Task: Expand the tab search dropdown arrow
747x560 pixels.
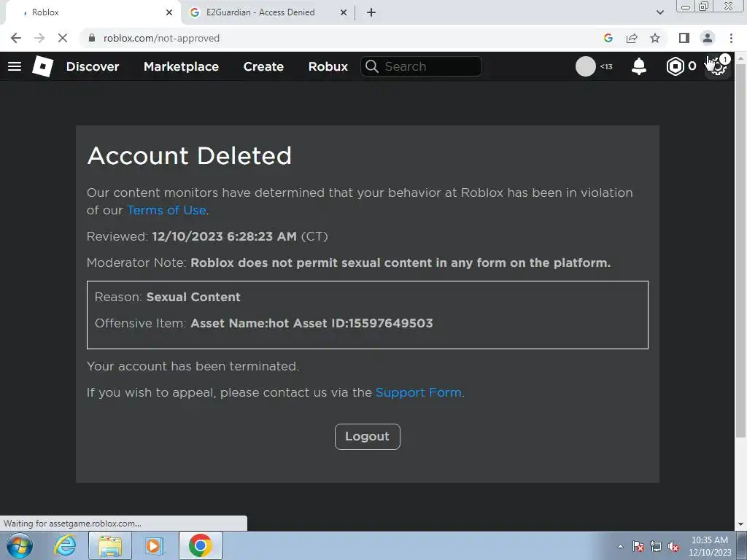Action: click(659, 12)
